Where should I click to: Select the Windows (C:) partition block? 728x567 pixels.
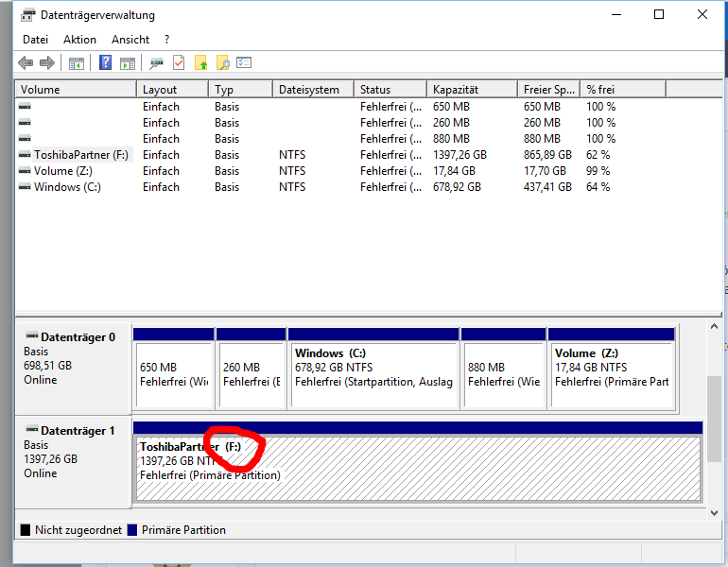(x=373, y=369)
